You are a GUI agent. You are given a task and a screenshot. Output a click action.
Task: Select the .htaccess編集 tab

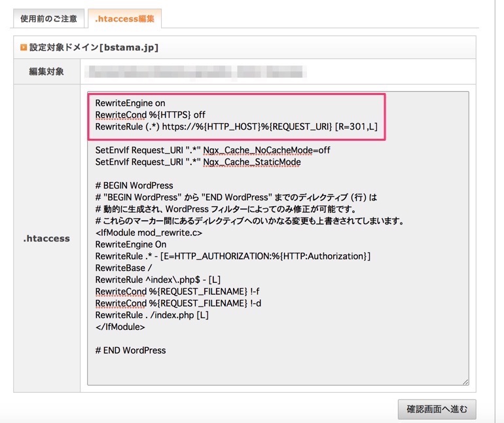pos(124,18)
